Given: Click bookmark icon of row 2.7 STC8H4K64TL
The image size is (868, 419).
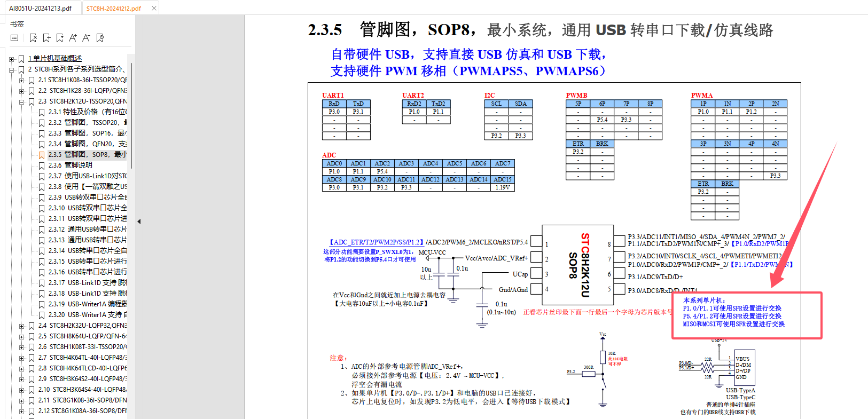Looking at the screenshot, I should [x=32, y=358].
